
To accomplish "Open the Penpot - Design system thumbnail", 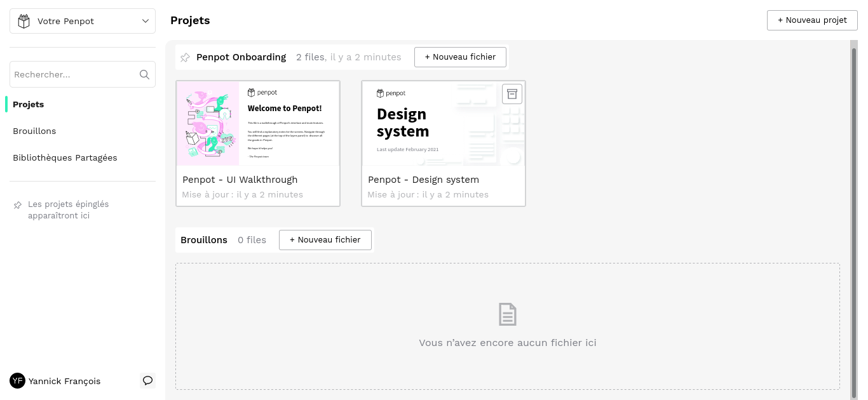I will [x=444, y=123].
